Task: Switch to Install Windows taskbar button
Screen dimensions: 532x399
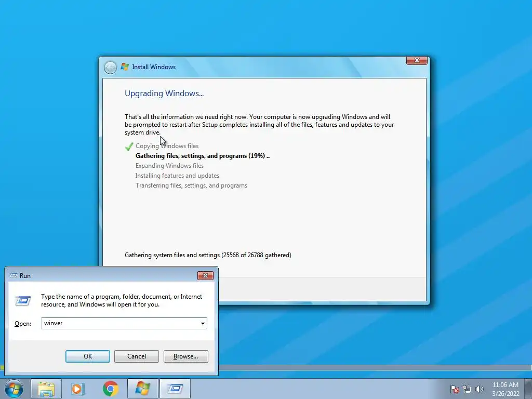Action: click(142, 389)
